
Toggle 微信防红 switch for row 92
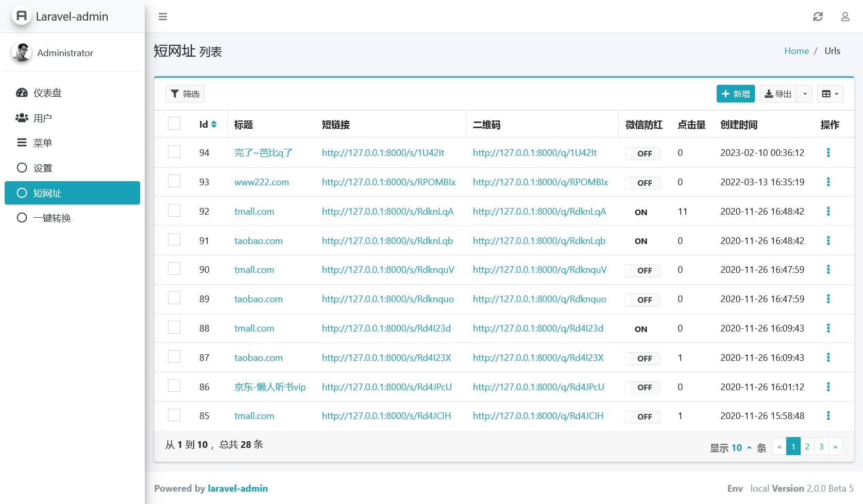click(642, 212)
